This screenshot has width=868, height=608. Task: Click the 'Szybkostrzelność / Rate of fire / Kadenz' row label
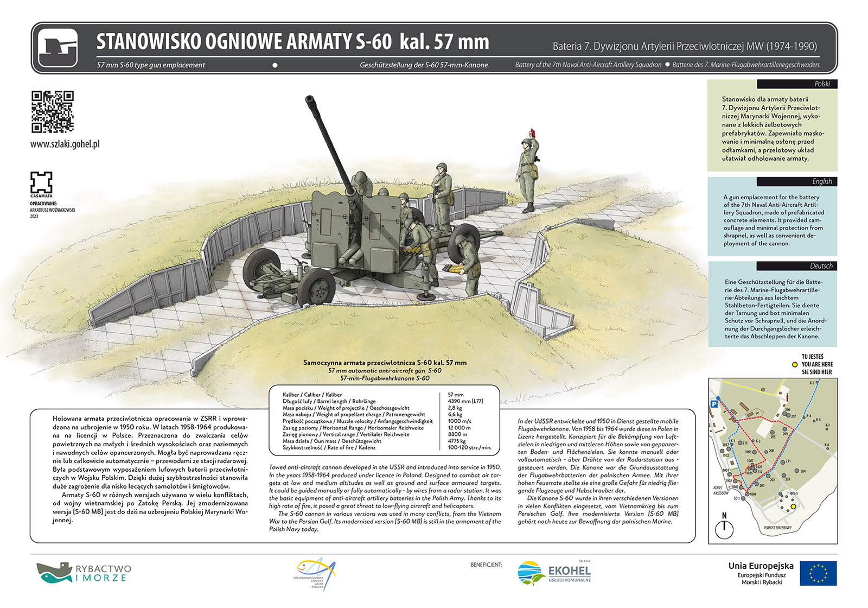(330, 447)
